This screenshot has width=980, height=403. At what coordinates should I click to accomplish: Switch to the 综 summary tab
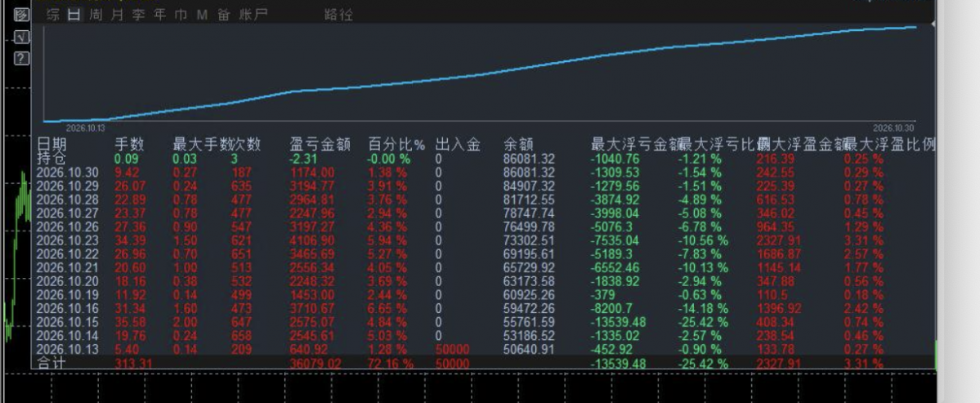tap(54, 15)
